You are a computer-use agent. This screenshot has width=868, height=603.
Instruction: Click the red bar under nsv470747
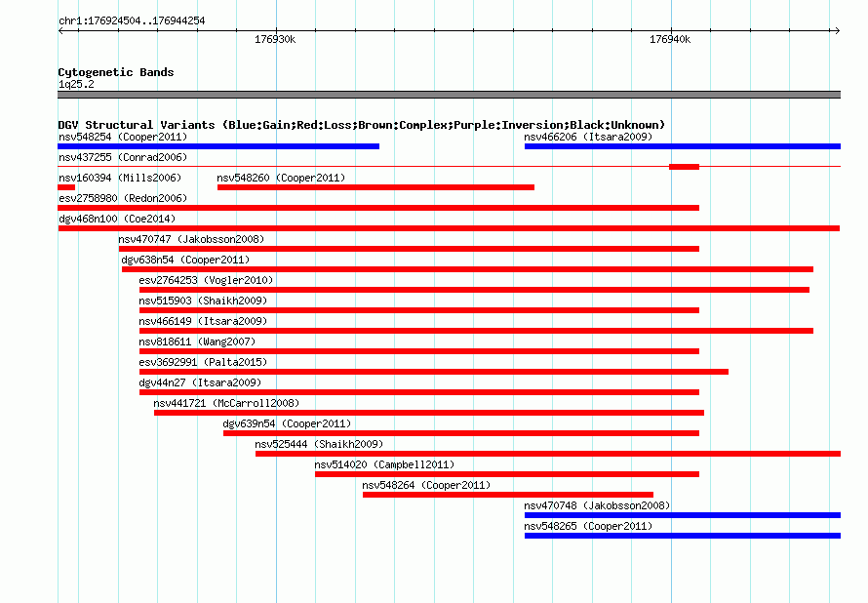[409, 249]
